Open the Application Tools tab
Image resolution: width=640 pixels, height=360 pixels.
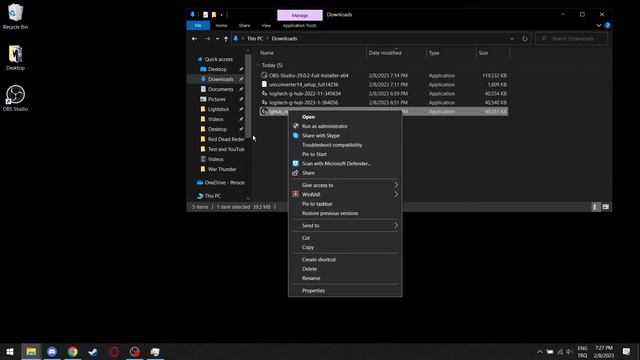coord(300,25)
